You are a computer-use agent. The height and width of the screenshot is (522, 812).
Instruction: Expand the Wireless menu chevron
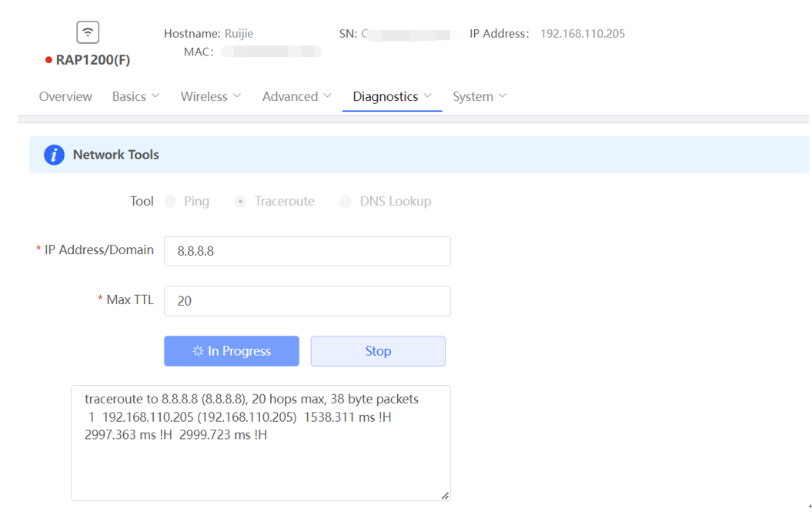[x=237, y=95]
